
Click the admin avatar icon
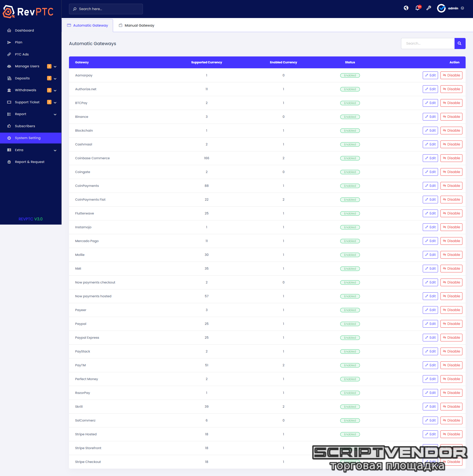pos(441,8)
